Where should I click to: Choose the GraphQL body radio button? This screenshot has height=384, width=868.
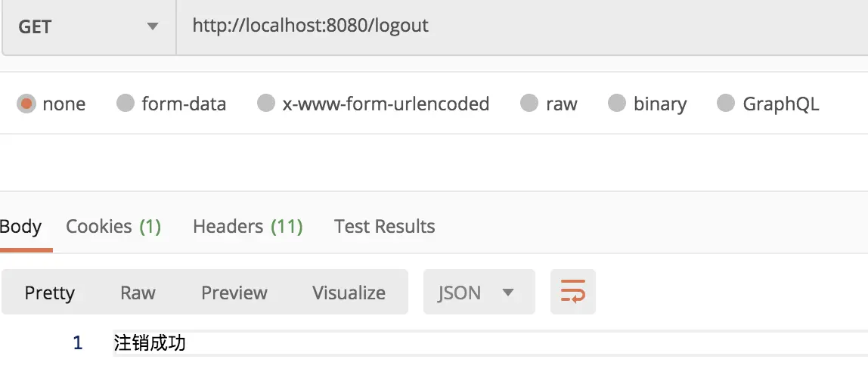[x=726, y=104]
